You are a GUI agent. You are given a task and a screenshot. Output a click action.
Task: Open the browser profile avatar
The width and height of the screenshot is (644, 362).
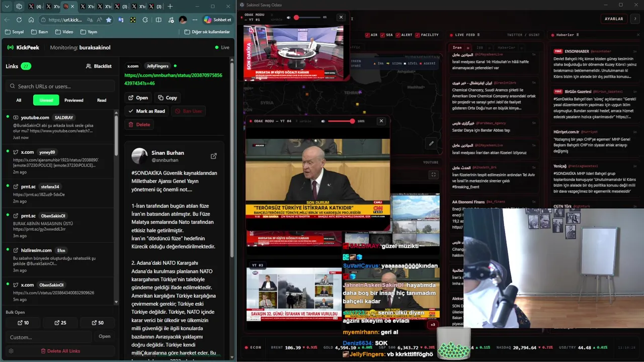tap(183, 20)
